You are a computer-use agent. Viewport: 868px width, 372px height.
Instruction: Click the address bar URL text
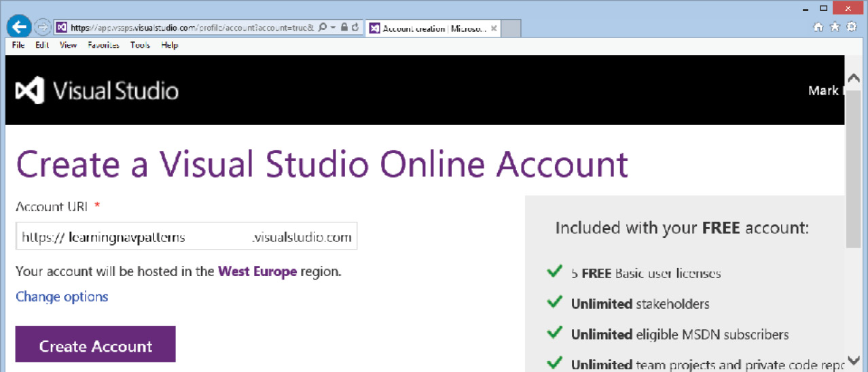[x=193, y=28]
